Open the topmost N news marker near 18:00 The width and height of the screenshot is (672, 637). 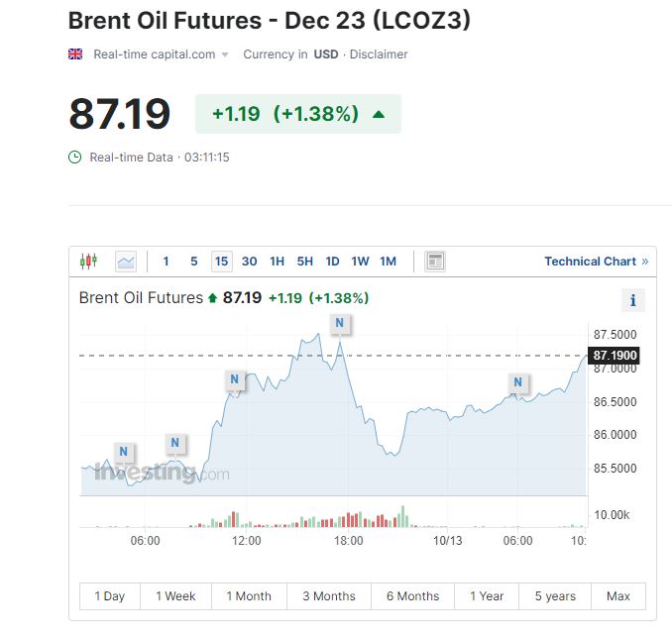point(340,323)
